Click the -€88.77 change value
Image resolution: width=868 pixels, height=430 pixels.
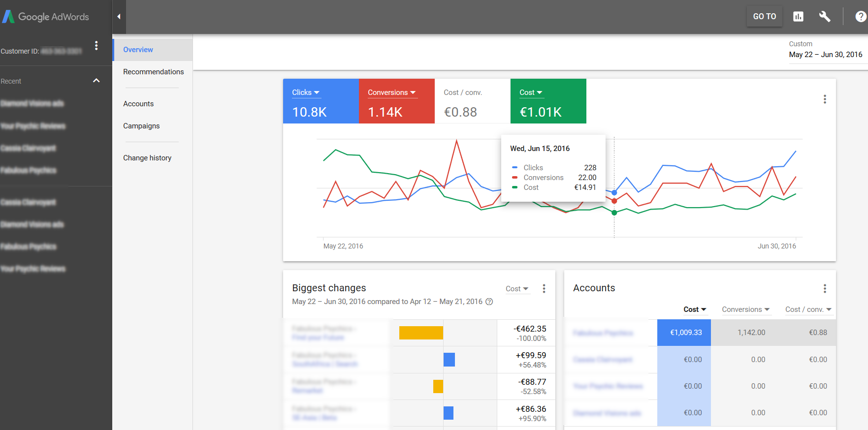tap(532, 382)
